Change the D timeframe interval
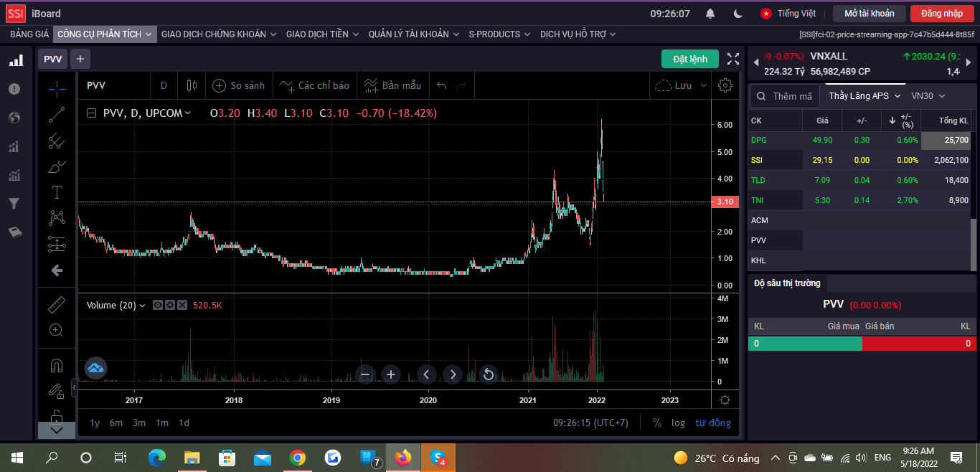 pos(164,85)
